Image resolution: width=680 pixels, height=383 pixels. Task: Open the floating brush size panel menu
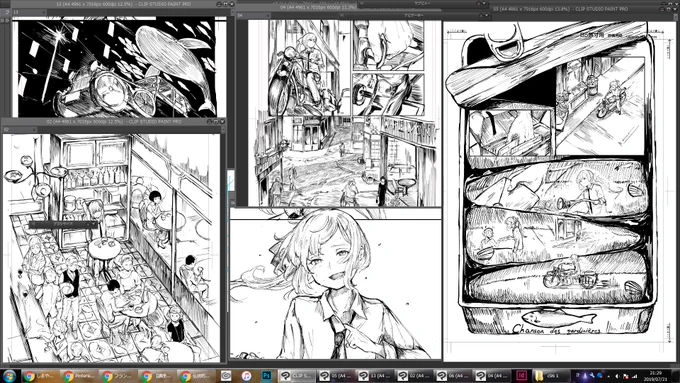click(94, 224)
